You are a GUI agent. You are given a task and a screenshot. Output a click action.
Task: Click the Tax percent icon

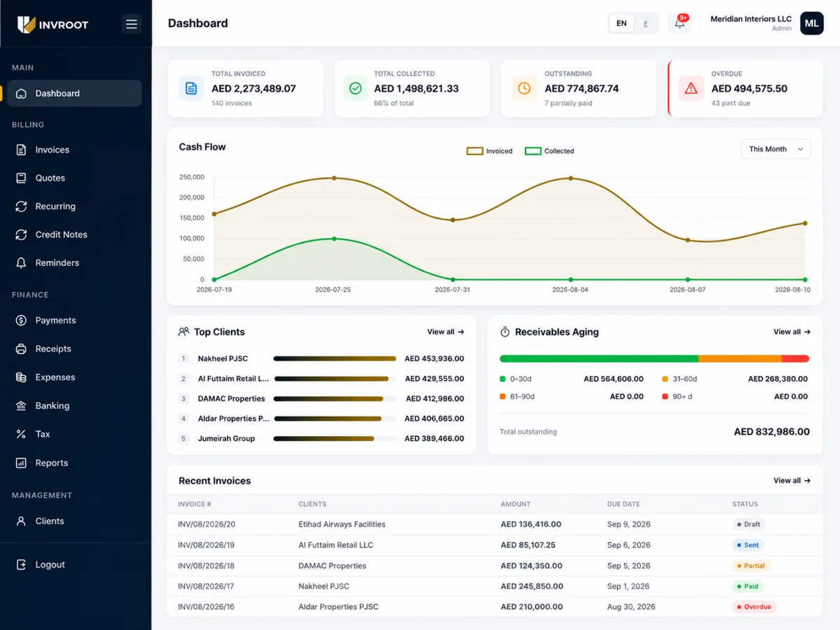(x=21, y=434)
